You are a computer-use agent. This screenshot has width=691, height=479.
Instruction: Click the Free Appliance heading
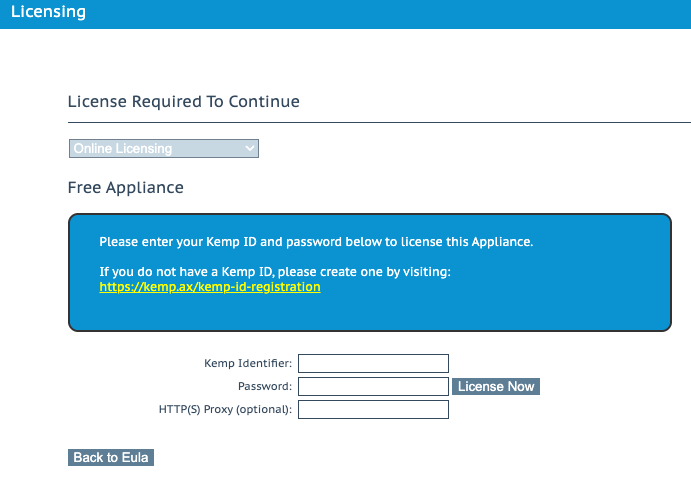pos(125,188)
